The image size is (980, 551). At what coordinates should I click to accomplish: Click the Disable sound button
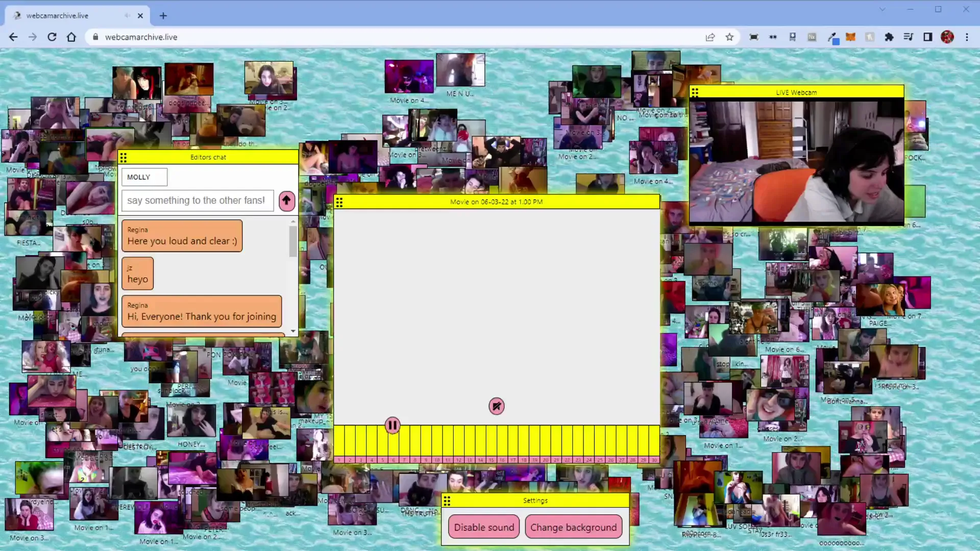click(x=483, y=527)
